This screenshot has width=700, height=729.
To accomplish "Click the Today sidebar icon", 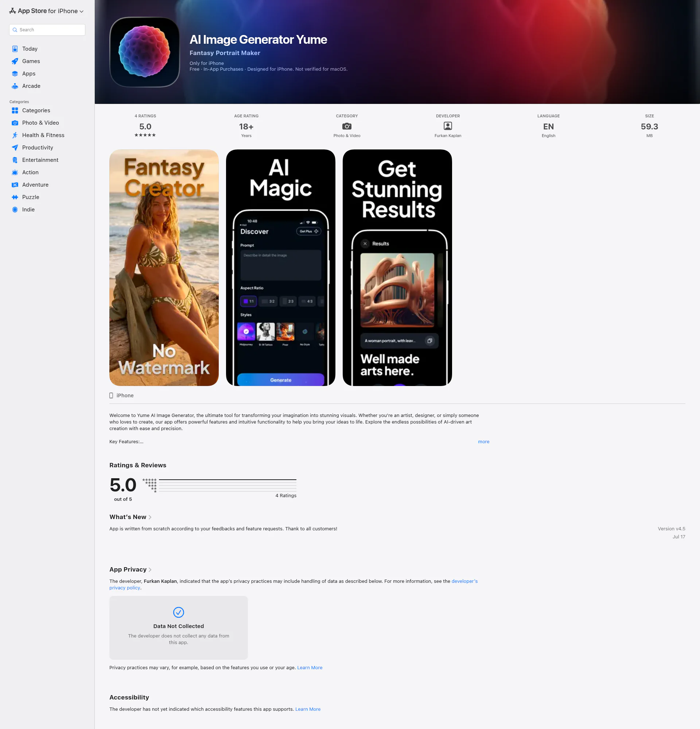I will [x=15, y=49].
